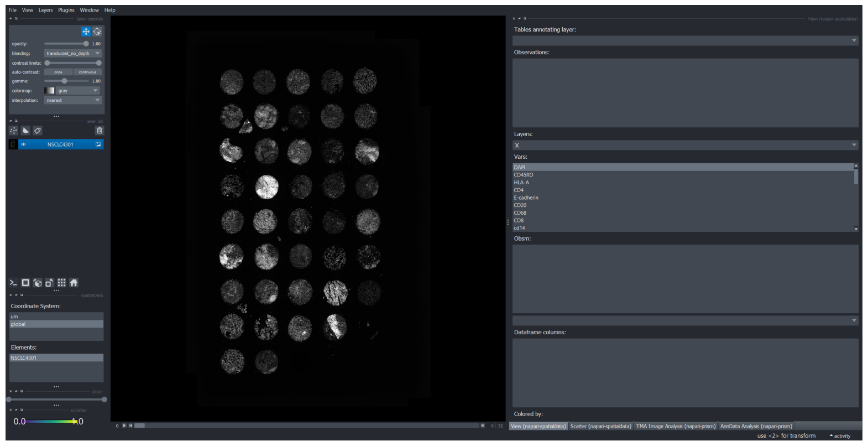Select the um coordinate system
This screenshot has height=446, width=868.
(x=56, y=317)
